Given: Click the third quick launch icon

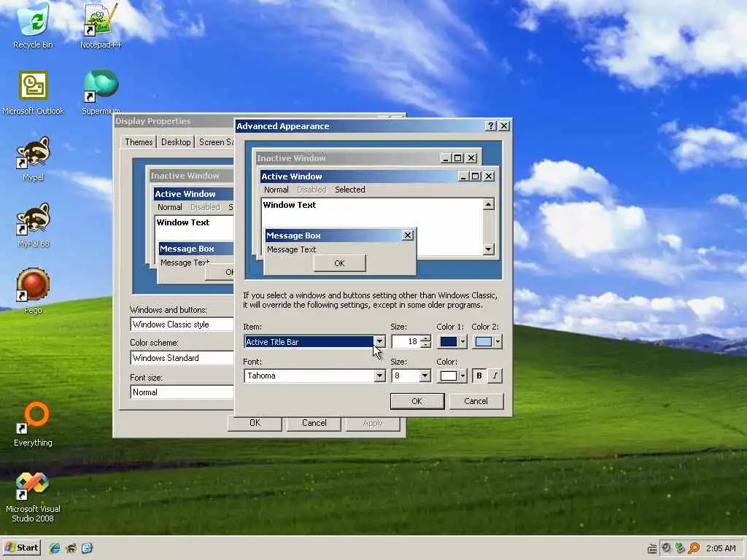Looking at the screenshot, I should click(88, 548).
